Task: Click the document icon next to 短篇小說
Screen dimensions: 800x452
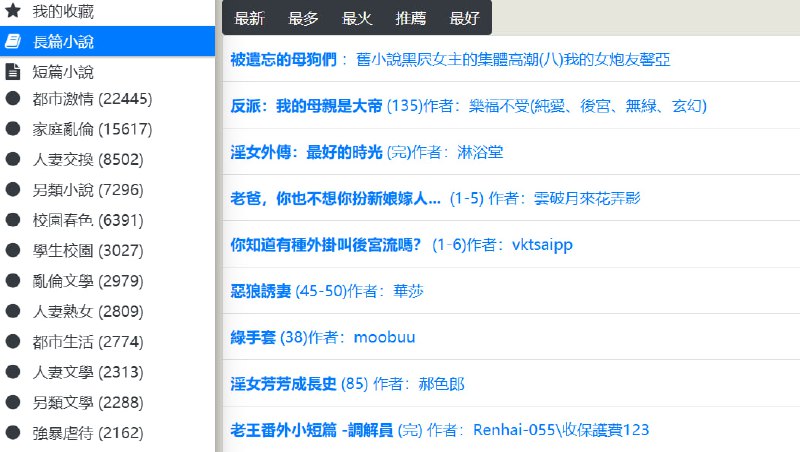Action: pyautogui.click(x=13, y=72)
